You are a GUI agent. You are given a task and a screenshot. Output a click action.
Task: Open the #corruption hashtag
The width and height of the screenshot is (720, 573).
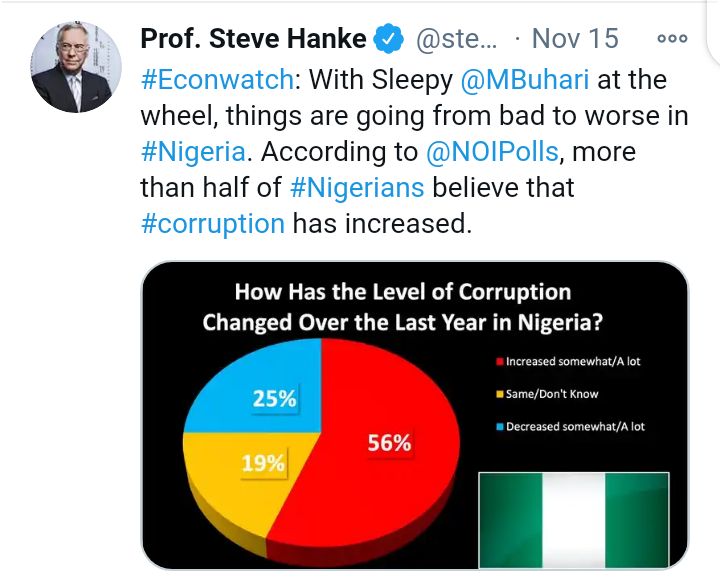pyautogui.click(x=213, y=224)
